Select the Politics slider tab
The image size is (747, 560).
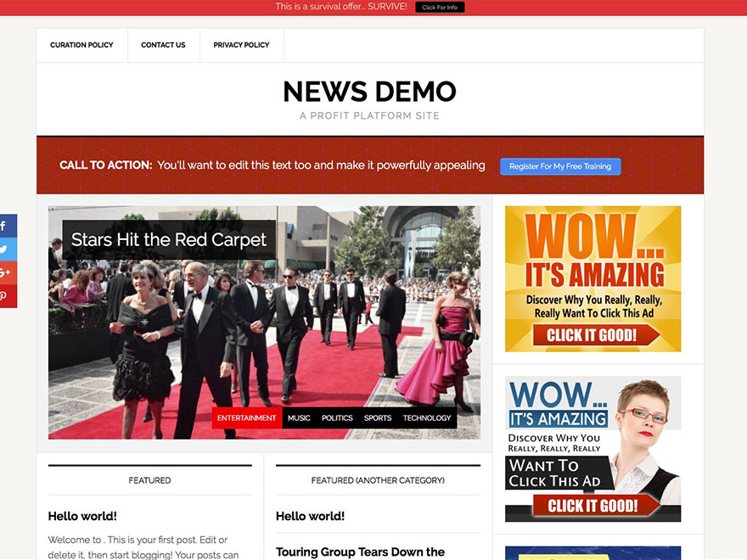337,417
